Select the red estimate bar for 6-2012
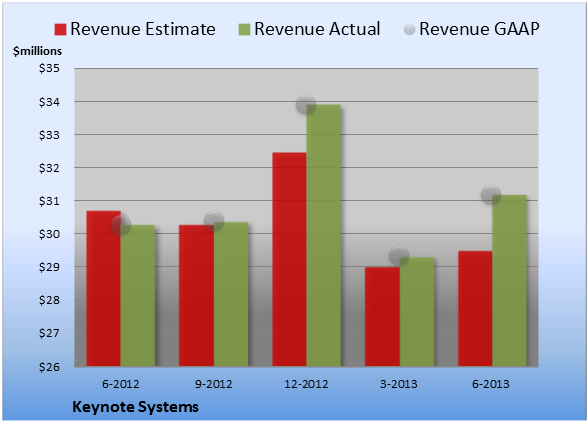 tap(104, 288)
